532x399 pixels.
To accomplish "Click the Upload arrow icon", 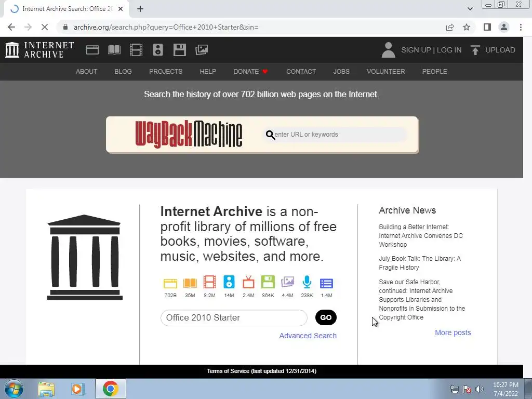I will tap(475, 50).
